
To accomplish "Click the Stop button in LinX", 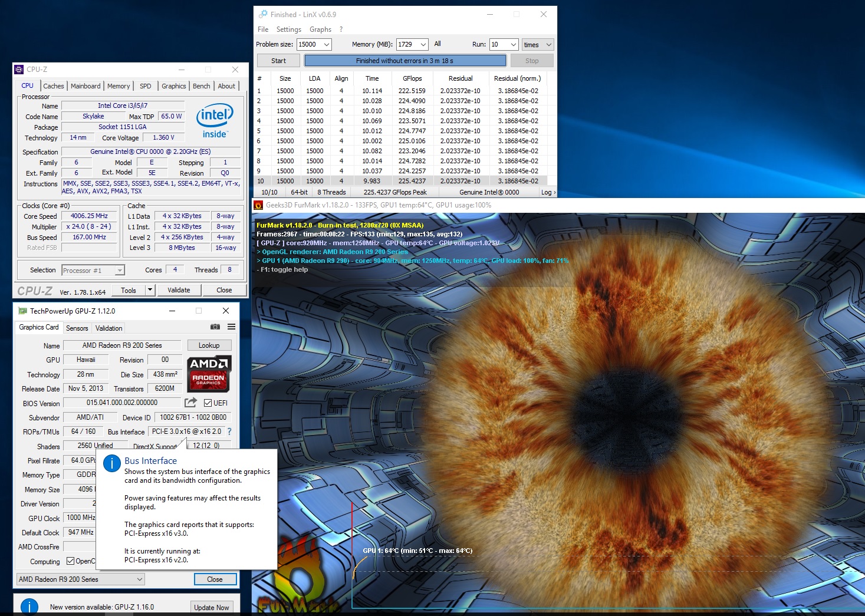I will [x=532, y=61].
